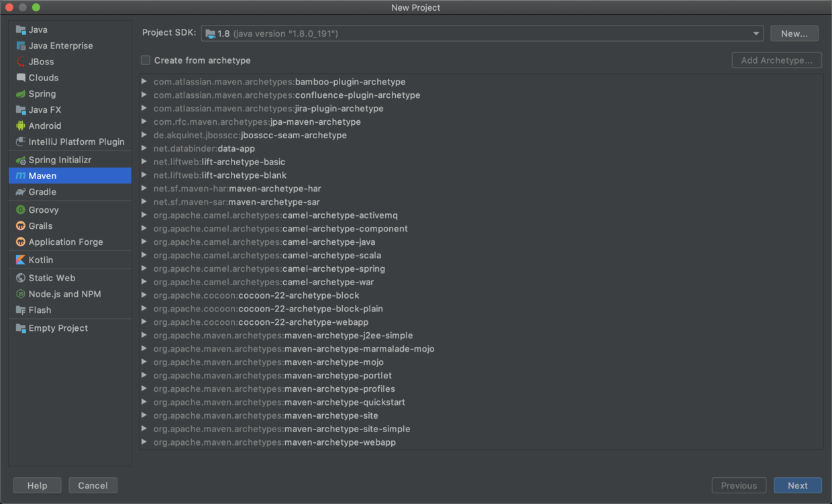Click the IntelliJ Platform Plugin icon
The width and height of the screenshot is (832, 504).
[x=21, y=142]
